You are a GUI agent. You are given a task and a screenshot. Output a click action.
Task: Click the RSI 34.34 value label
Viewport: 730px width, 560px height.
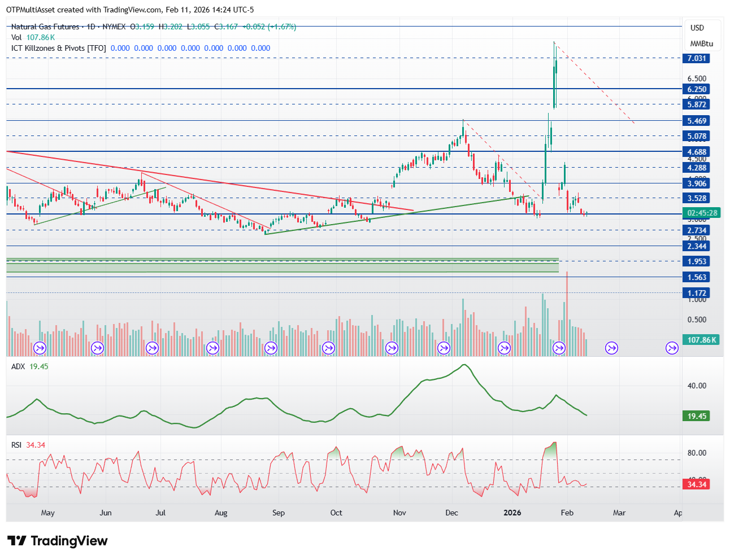tap(696, 484)
